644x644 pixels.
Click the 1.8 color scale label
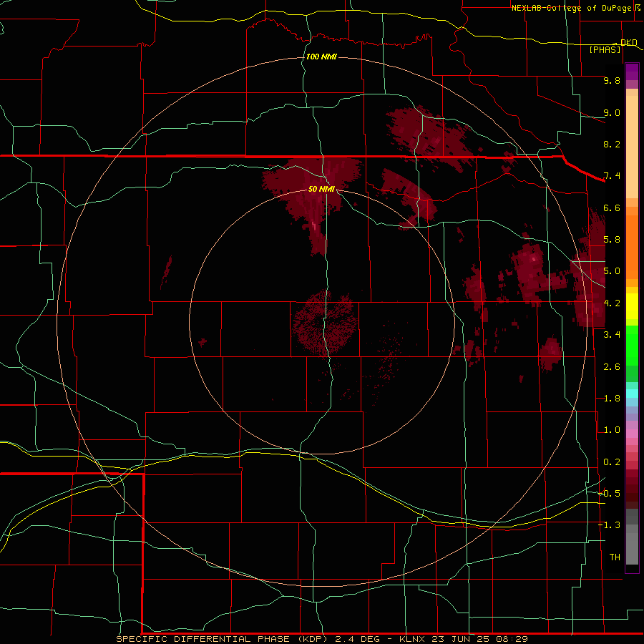coord(612,399)
